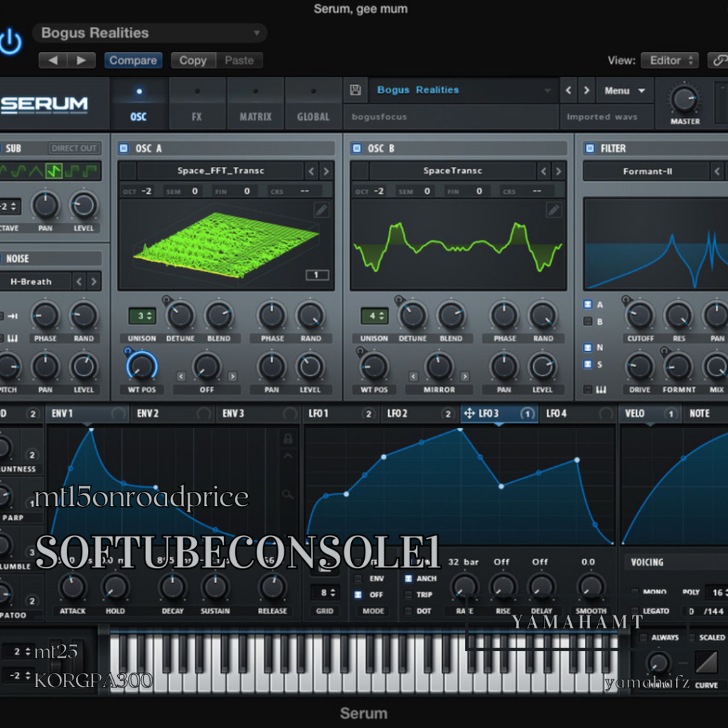Toggle the plugin power button
Viewport: 728px width, 728px height.
point(10,42)
